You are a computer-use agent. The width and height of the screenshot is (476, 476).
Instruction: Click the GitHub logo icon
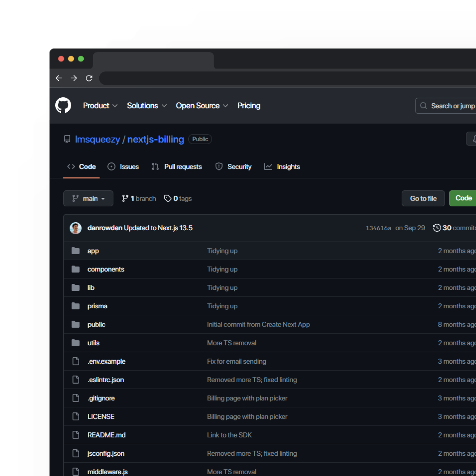pyautogui.click(x=63, y=105)
